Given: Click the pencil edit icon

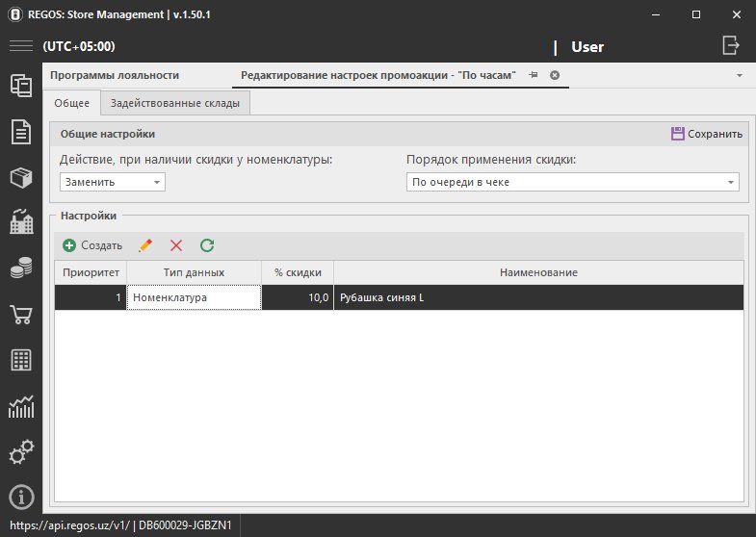Looking at the screenshot, I should tap(145, 245).
